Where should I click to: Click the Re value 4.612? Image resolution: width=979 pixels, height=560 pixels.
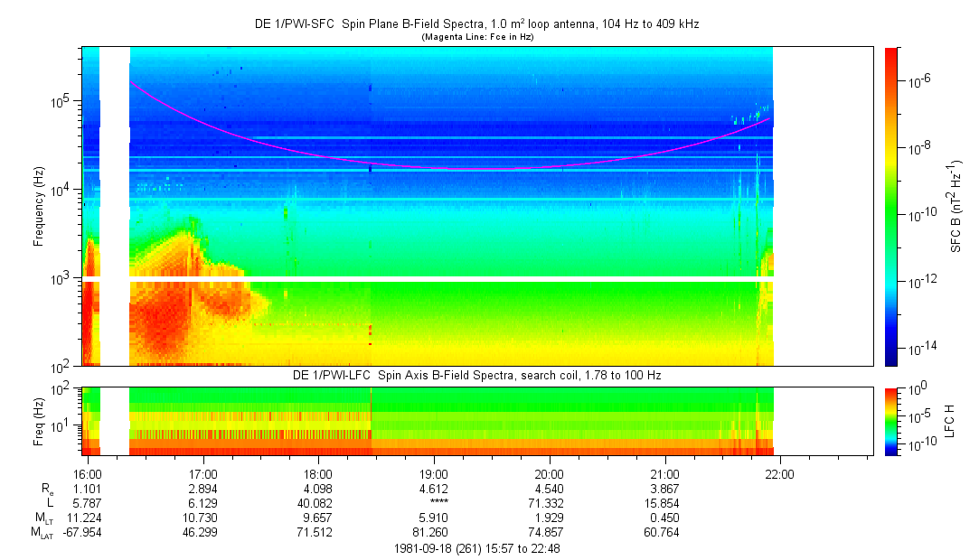[x=433, y=489]
